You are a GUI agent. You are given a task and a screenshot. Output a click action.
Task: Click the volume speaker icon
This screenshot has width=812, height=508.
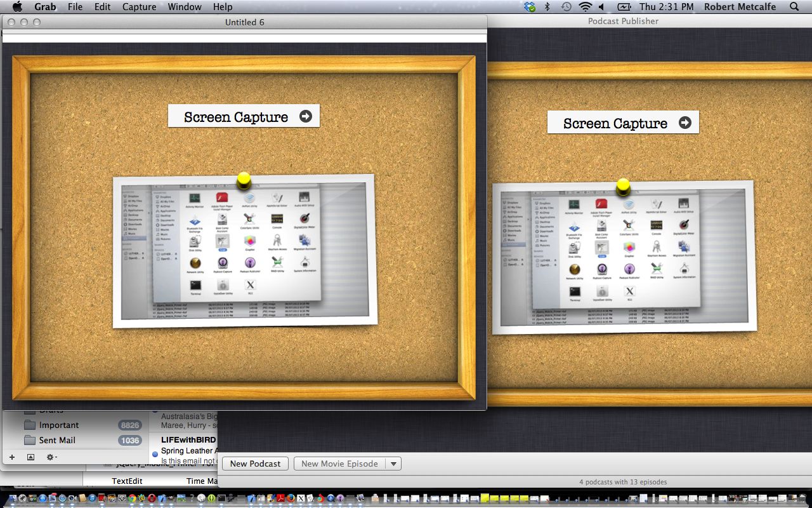pos(601,7)
